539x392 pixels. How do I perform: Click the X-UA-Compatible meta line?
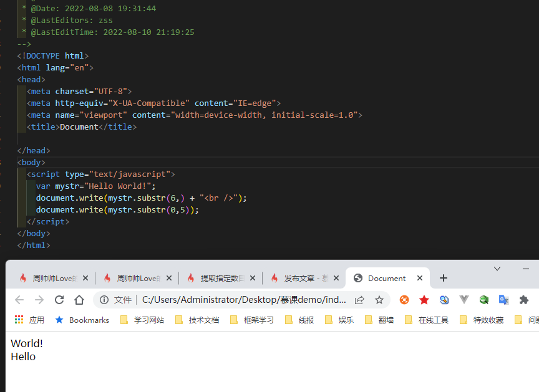153,103
